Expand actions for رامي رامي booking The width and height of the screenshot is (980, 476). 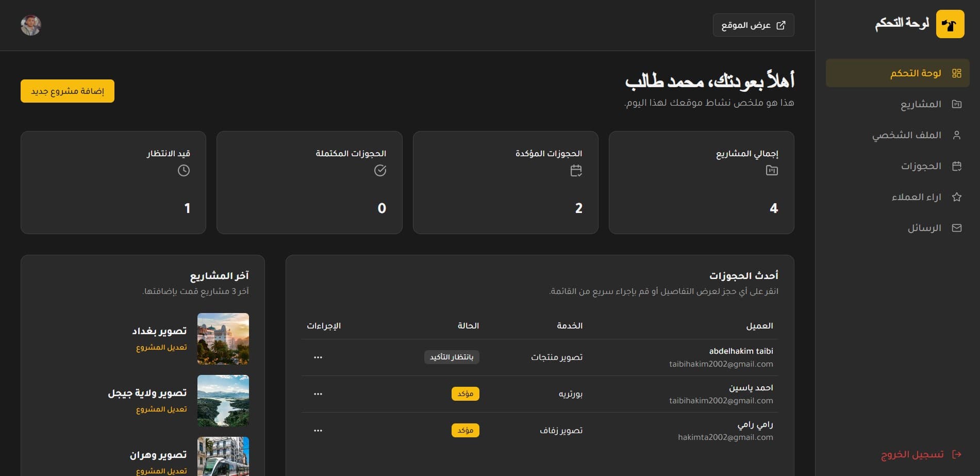(318, 430)
